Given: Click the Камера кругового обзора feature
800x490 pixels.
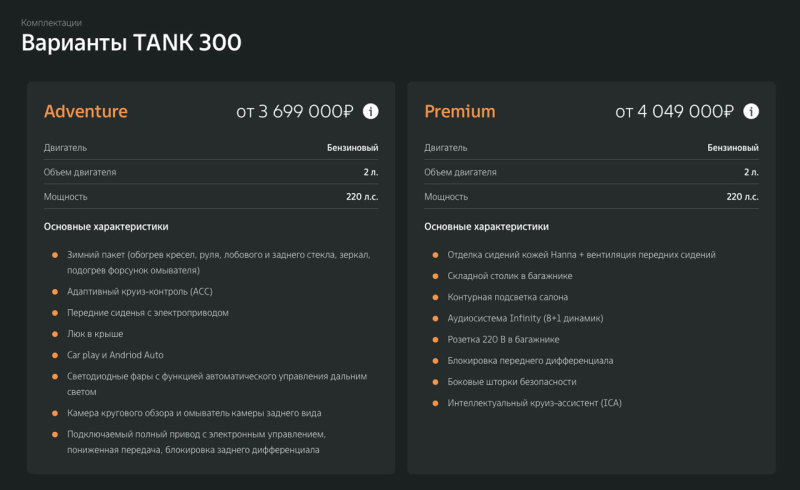Looking at the screenshot, I should 194,413.
